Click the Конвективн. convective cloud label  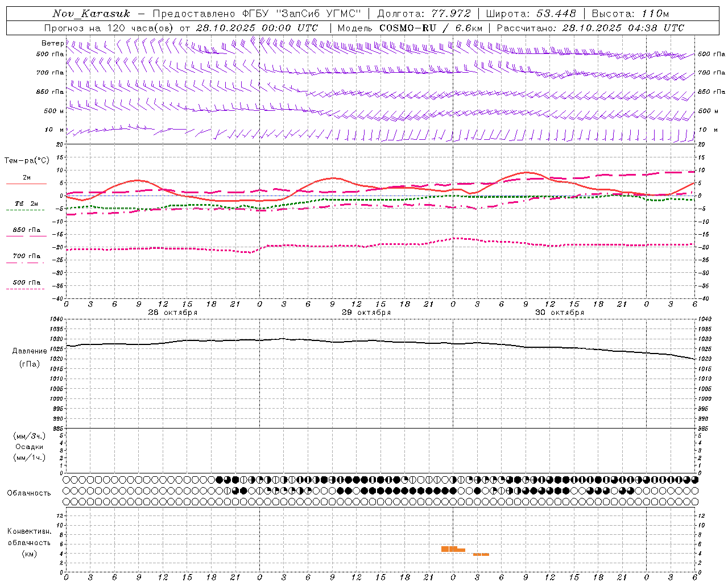click(x=29, y=531)
